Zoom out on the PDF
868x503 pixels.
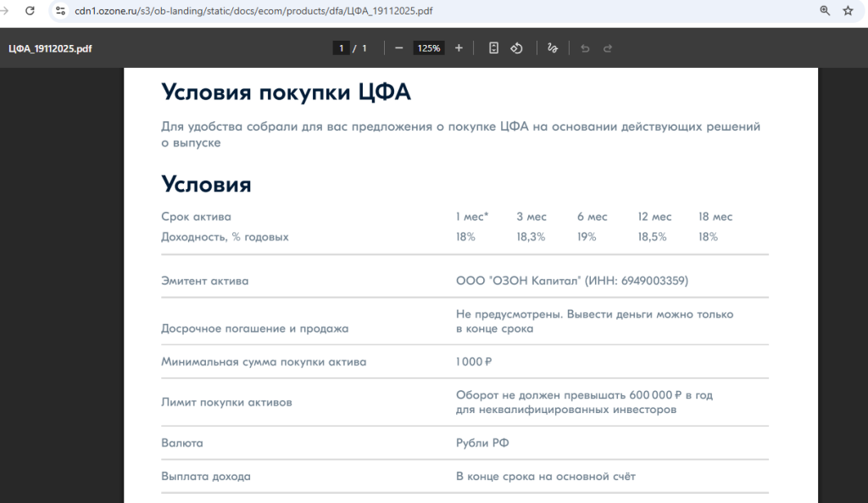pyautogui.click(x=398, y=48)
